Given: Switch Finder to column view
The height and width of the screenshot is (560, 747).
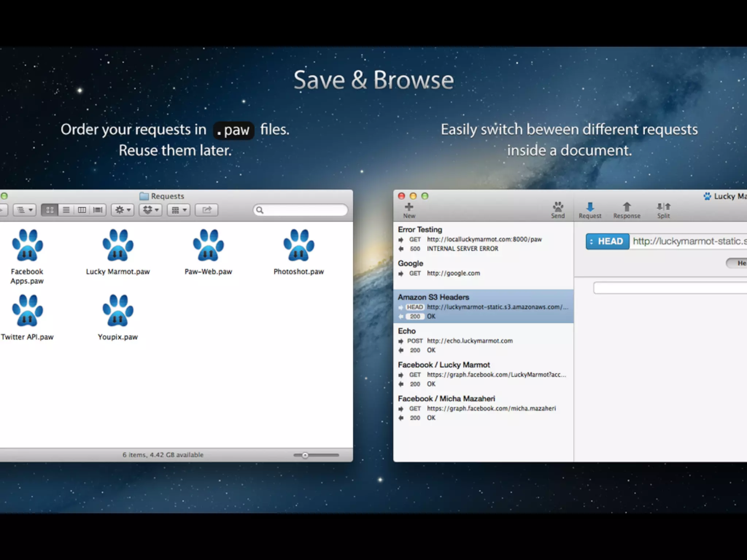Looking at the screenshot, I should pyautogui.click(x=82, y=210).
